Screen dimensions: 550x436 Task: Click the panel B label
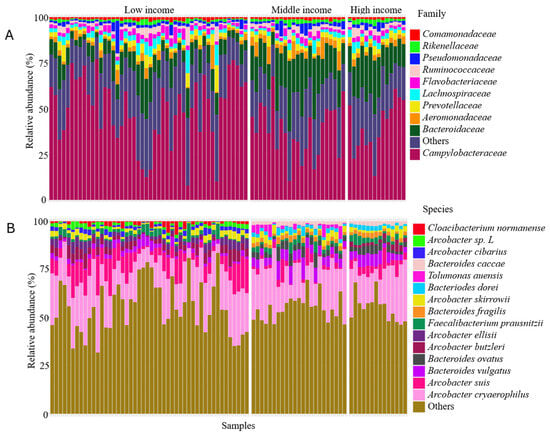pos(11,228)
